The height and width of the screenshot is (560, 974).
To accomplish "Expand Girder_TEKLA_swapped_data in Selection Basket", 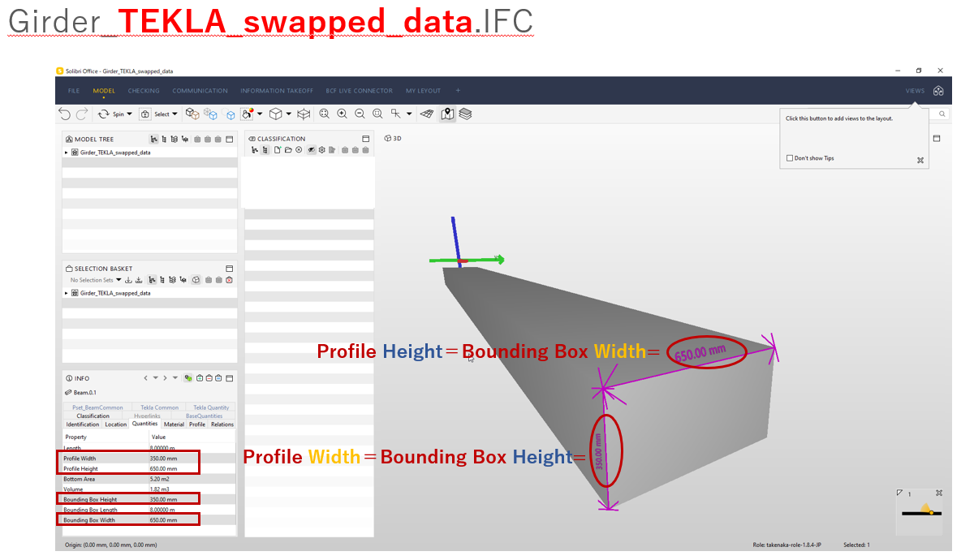I will 66,293.
